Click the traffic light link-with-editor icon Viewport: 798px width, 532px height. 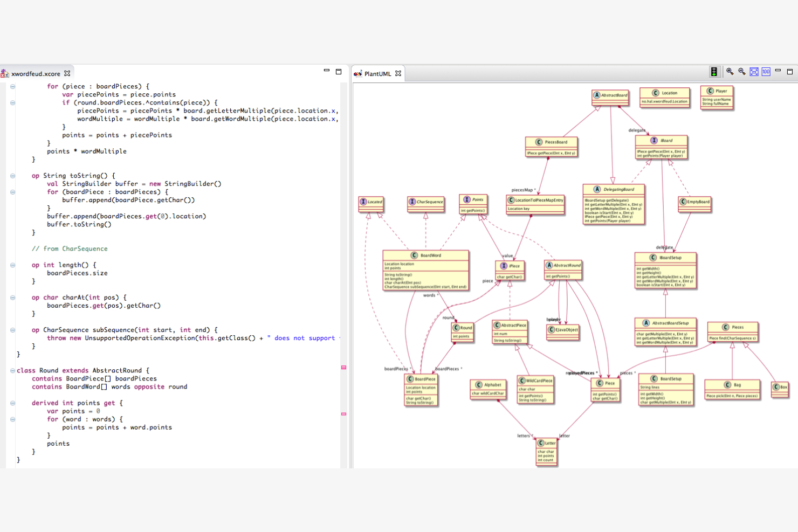coord(714,72)
